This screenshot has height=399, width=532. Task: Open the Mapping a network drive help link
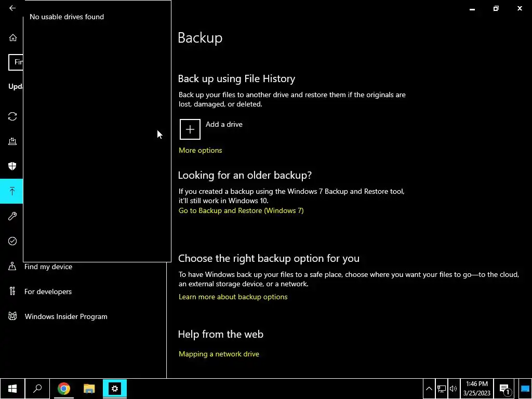219,354
